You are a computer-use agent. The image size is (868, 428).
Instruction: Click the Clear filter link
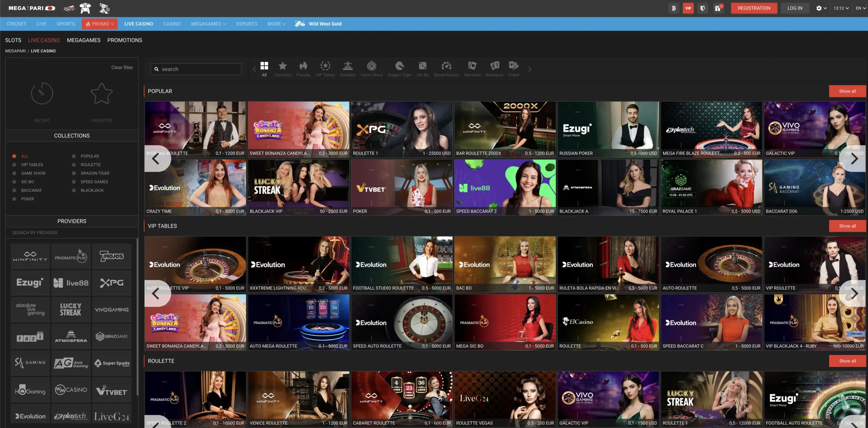pyautogui.click(x=122, y=67)
